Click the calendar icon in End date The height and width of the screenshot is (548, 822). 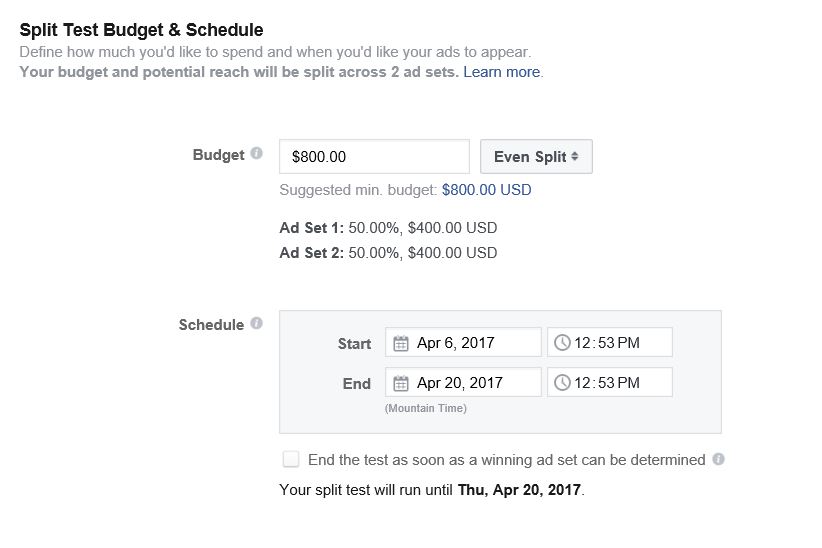pyautogui.click(x=401, y=383)
